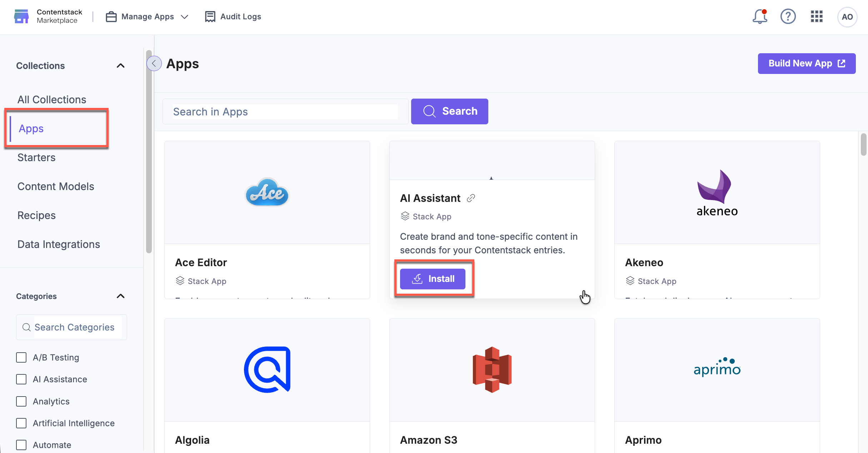Check the A/B Testing category
868x453 pixels.
21,357
